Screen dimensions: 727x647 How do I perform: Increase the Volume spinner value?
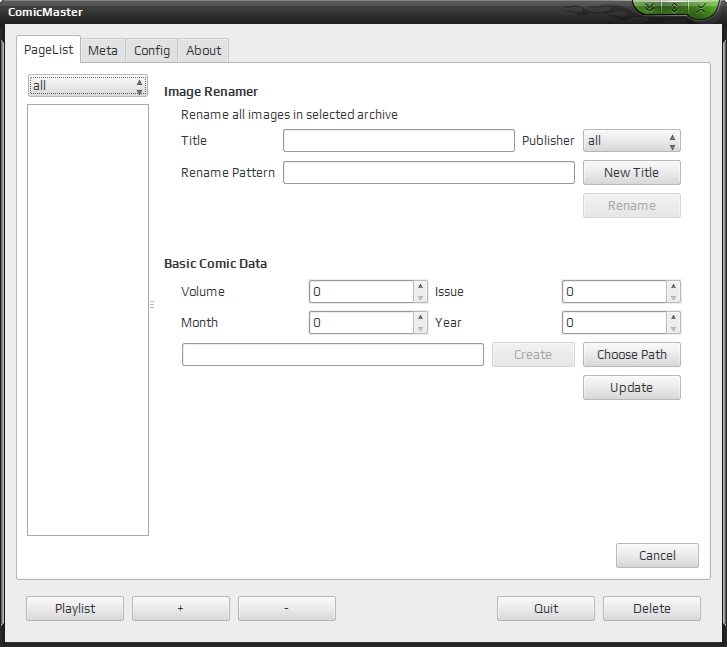tap(421, 286)
